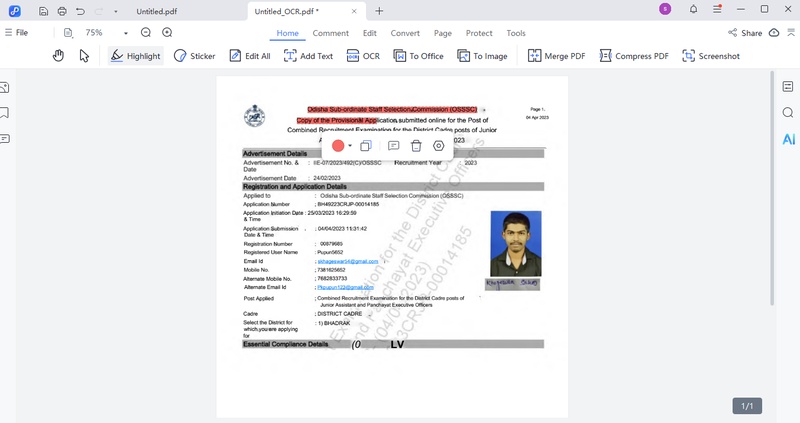
Task: Click Compress PDF
Action: click(x=634, y=56)
